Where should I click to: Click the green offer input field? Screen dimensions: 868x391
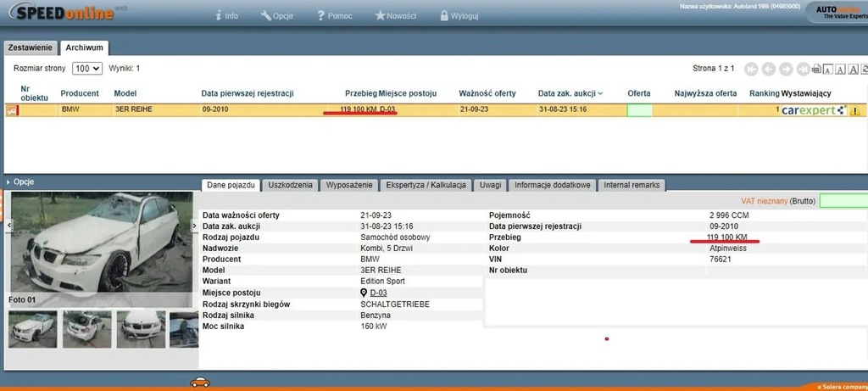coord(843,200)
